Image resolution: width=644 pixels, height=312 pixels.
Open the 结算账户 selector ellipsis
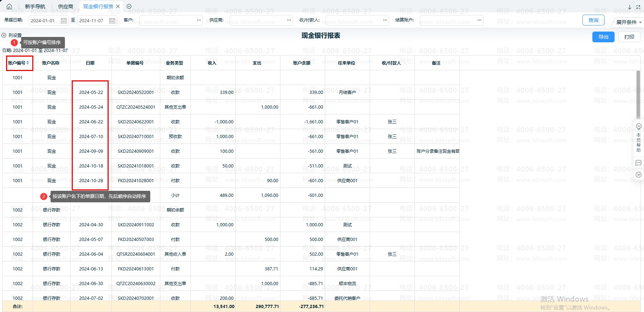(479, 20)
